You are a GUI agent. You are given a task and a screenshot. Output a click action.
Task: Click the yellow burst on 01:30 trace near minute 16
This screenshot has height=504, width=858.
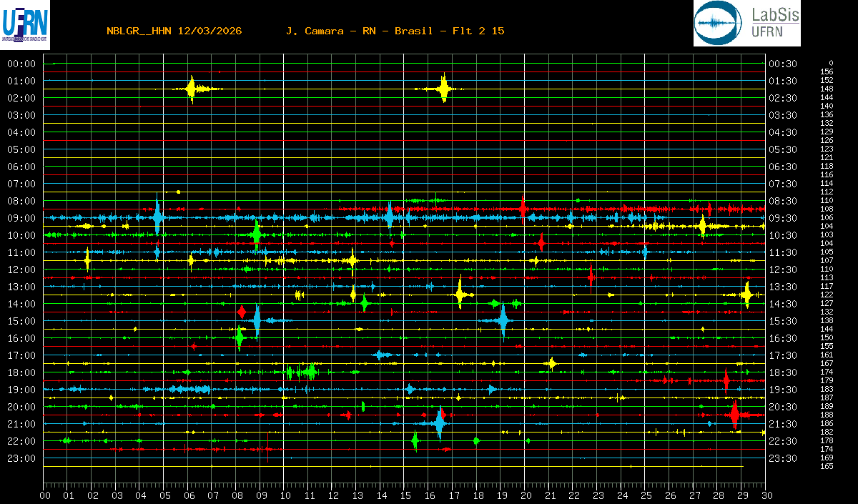443,89
